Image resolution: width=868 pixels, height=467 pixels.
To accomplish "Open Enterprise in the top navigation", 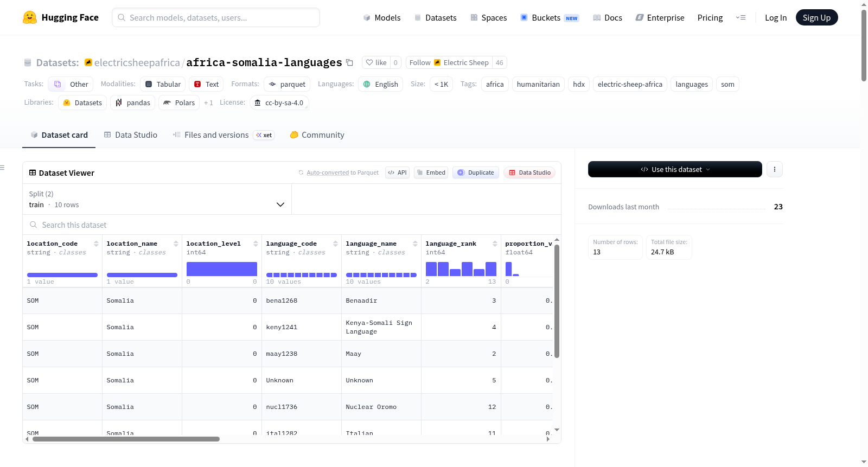I will tap(660, 17).
